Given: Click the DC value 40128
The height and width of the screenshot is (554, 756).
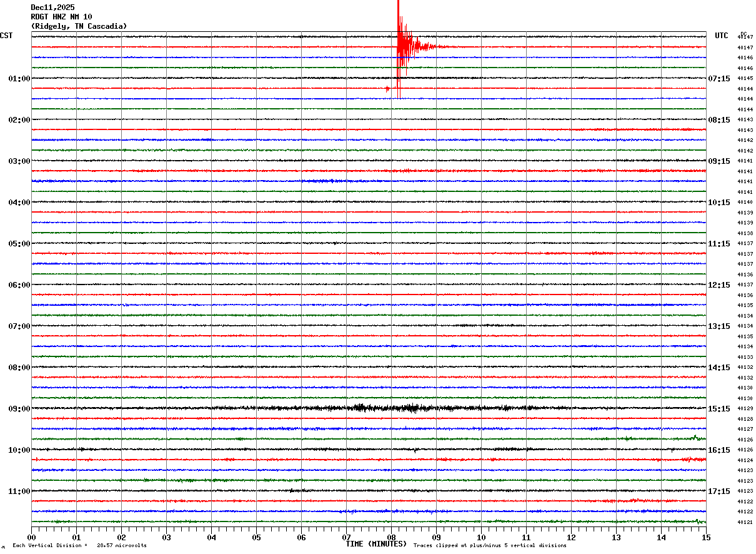Looking at the screenshot, I should (745, 419).
